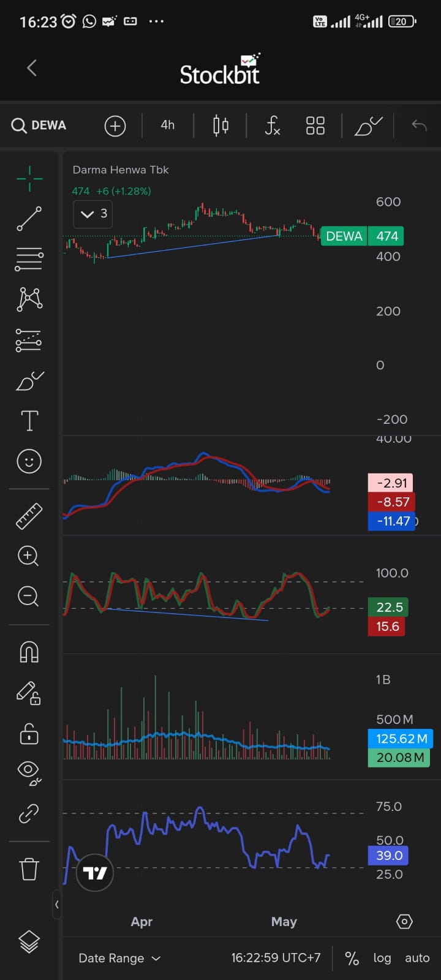The height and width of the screenshot is (980, 441).
Task: Click the 125.62 M volume MA label
Action: (x=401, y=739)
